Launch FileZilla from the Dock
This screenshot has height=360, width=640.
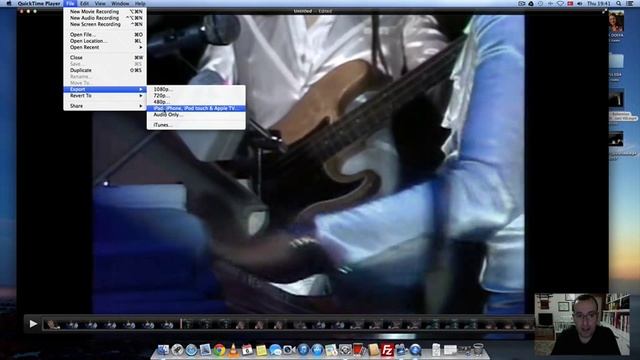(x=387, y=350)
